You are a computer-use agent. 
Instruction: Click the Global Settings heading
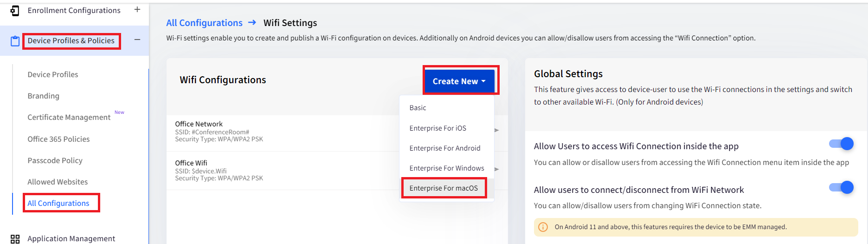568,74
